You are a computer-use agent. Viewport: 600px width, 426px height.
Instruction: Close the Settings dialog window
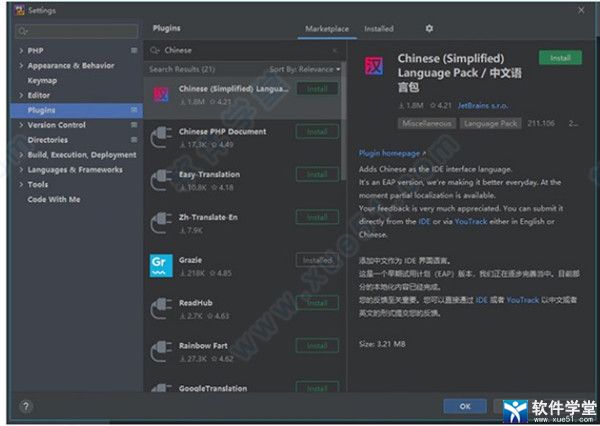pos(581,10)
